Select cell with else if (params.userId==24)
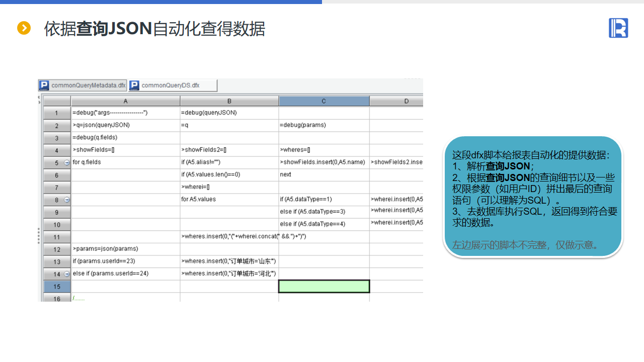The width and height of the screenshot is (644, 362). click(125, 274)
